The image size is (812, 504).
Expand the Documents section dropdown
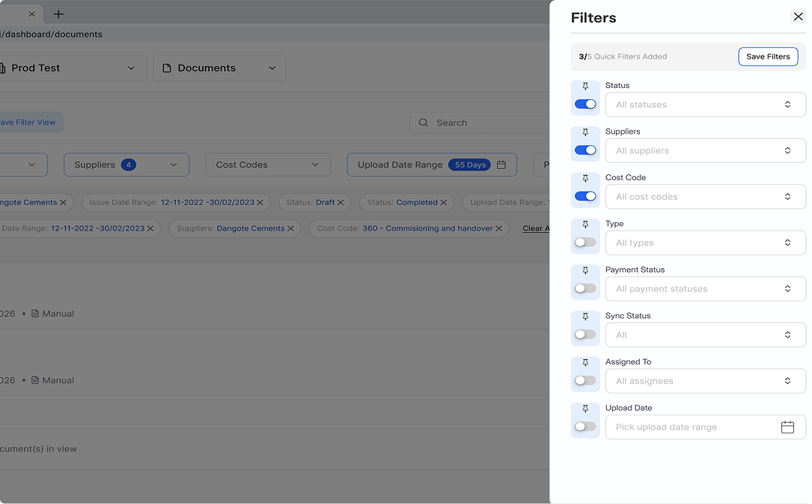coord(220,68)
